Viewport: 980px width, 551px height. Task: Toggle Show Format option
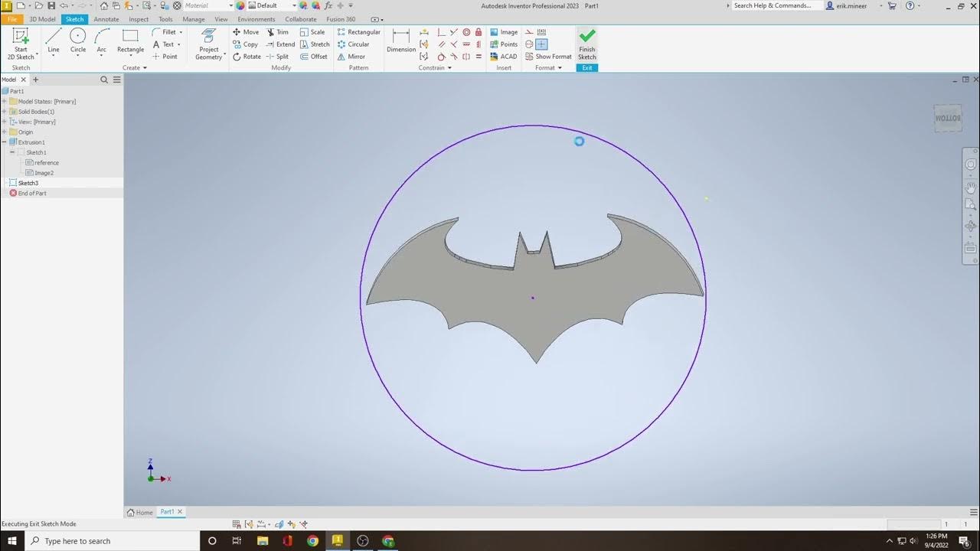pos(548,57)
